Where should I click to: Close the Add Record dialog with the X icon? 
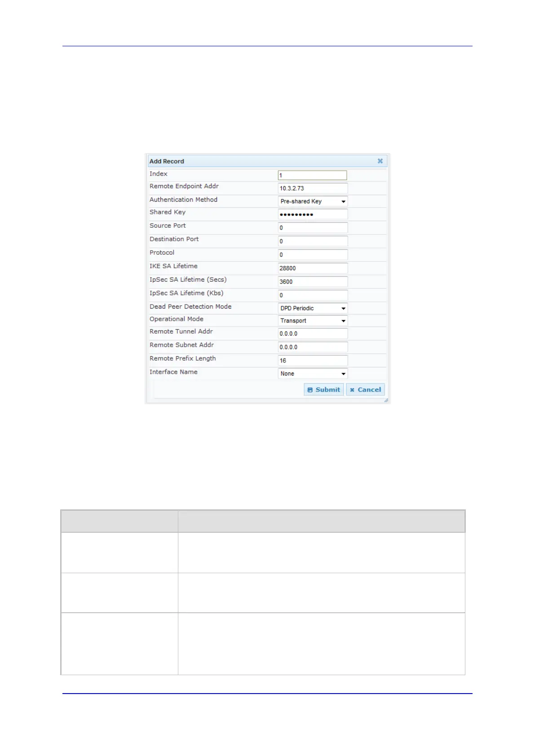tap(380, 161)
